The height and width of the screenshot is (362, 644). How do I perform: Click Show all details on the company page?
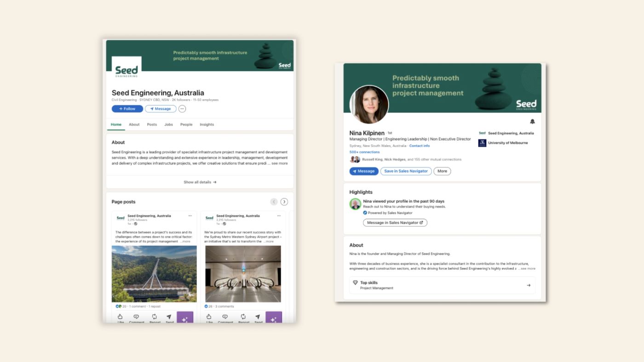pyautogui.click(x=200, y=182)
